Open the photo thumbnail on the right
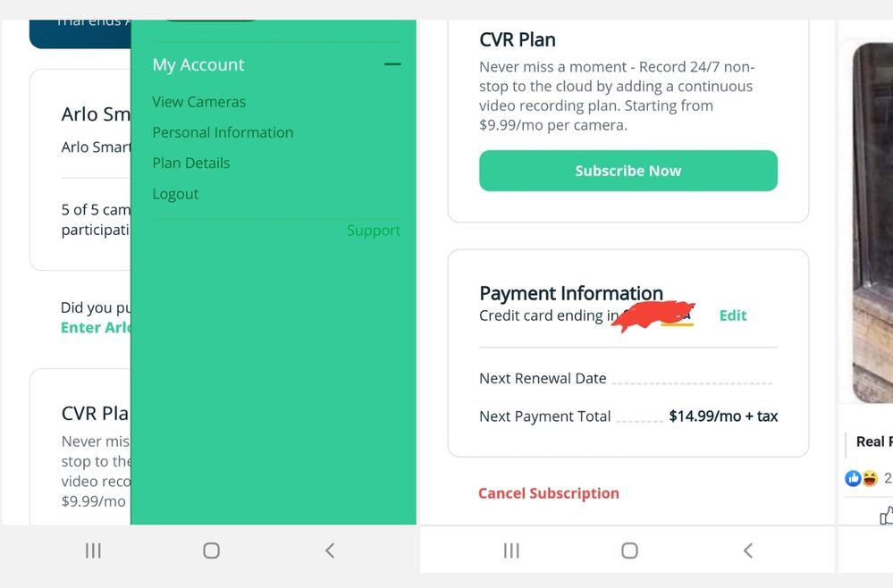Screen dimensions: 893x588 click(872, 223)
